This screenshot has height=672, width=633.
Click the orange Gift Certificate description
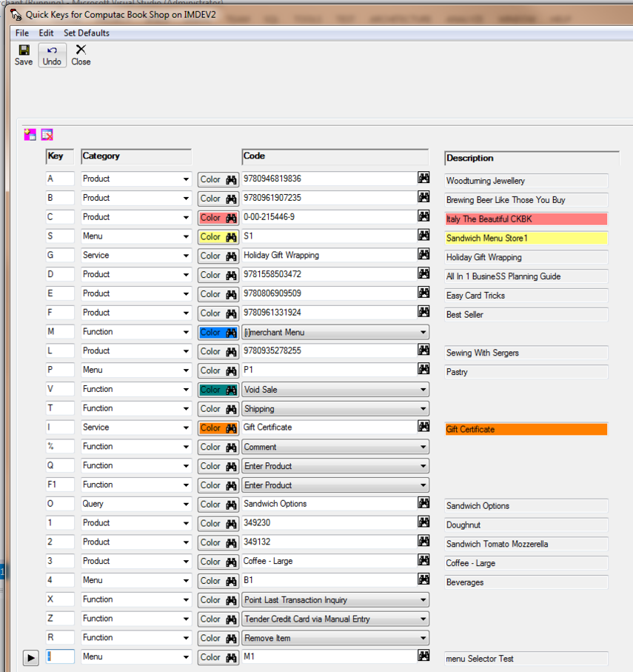click(x=526, y=430)
